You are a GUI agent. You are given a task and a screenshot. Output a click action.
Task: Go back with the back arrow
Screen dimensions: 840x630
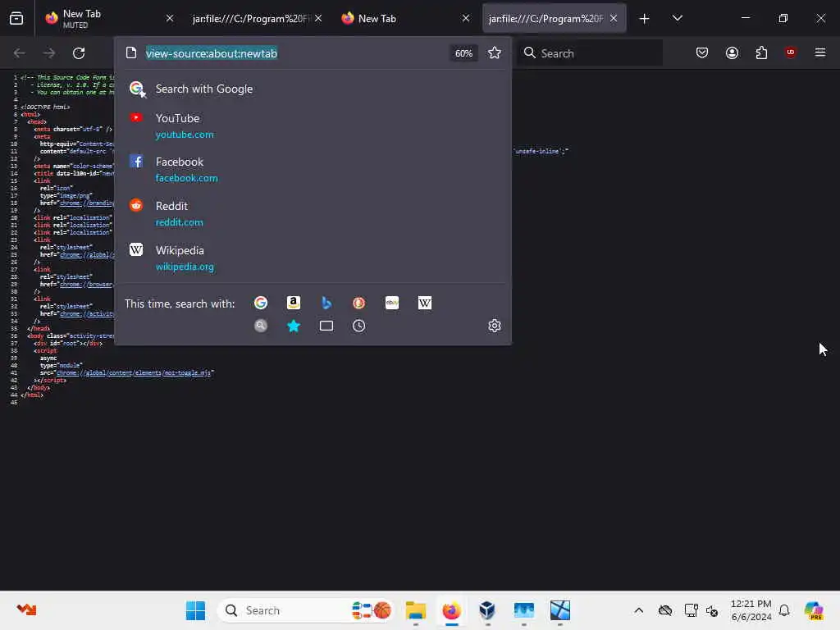coord(20,53)
